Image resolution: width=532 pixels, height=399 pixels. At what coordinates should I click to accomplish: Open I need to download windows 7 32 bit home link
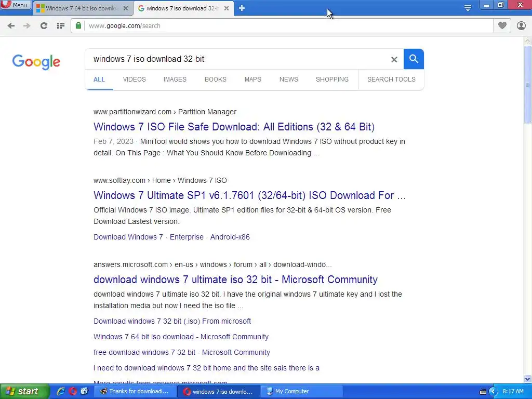[x=206, y=368]
